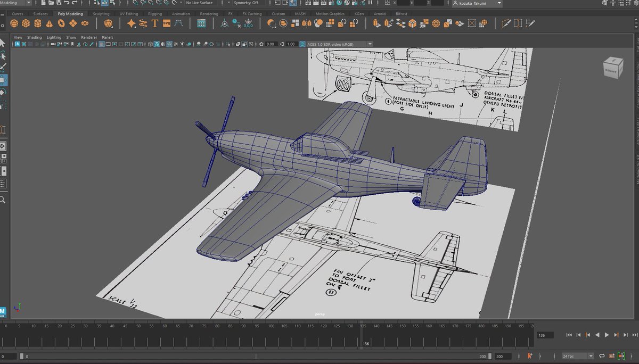This screenshot has height=364, width=639.
Task: Open the Renderer panel menu
Action: [89, 37]
